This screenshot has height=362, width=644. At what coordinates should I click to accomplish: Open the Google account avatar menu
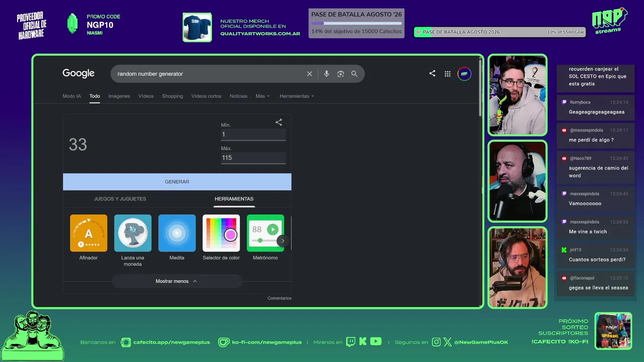(464, 74)
